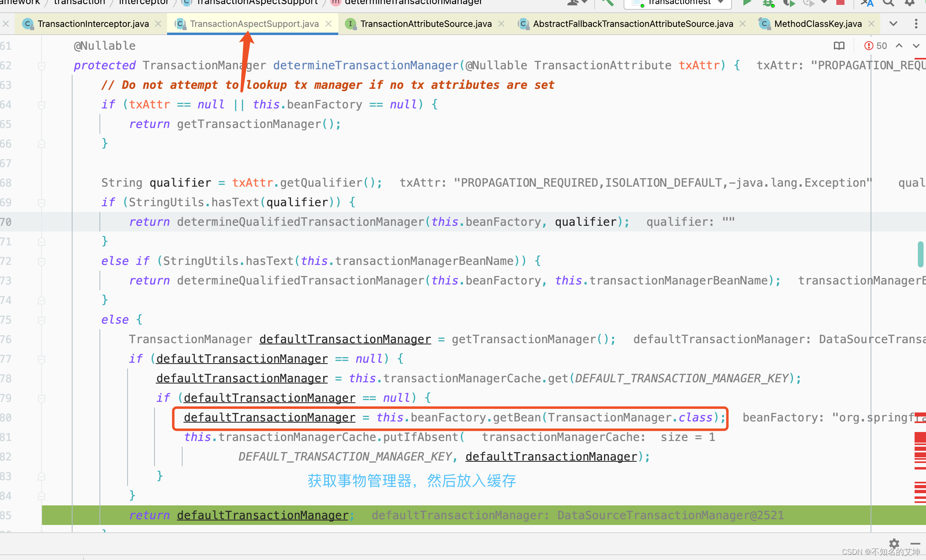Viewport: 926px width, 560px height.
Task: Click the line 85 gutter number
Action: pyautogui.click(x=6, y=515)
